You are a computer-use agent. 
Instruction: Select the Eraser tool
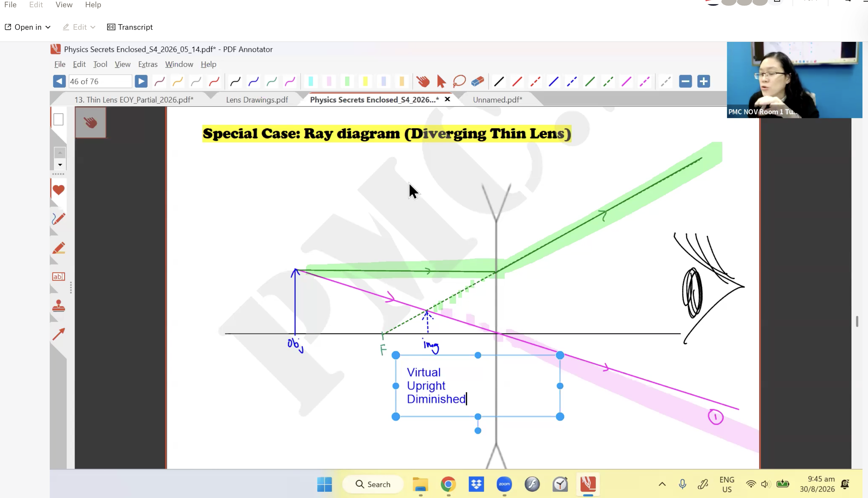tap(478, 81)
